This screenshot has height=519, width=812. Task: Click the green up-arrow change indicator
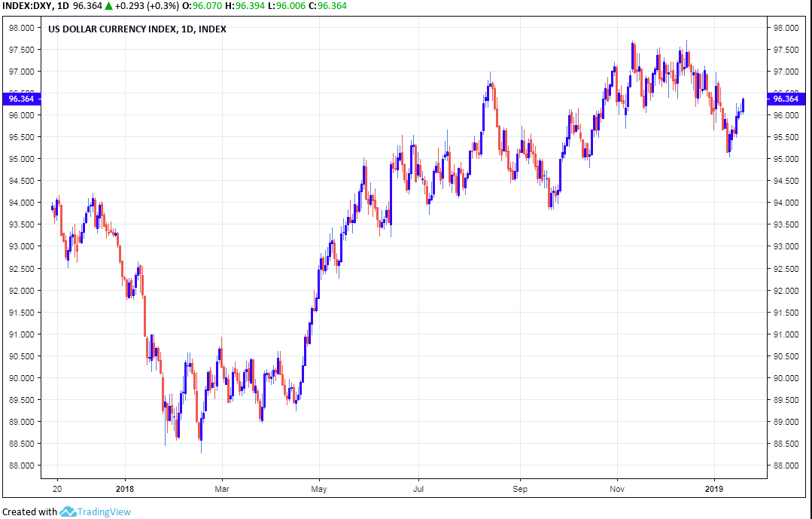tap(108, 7)
